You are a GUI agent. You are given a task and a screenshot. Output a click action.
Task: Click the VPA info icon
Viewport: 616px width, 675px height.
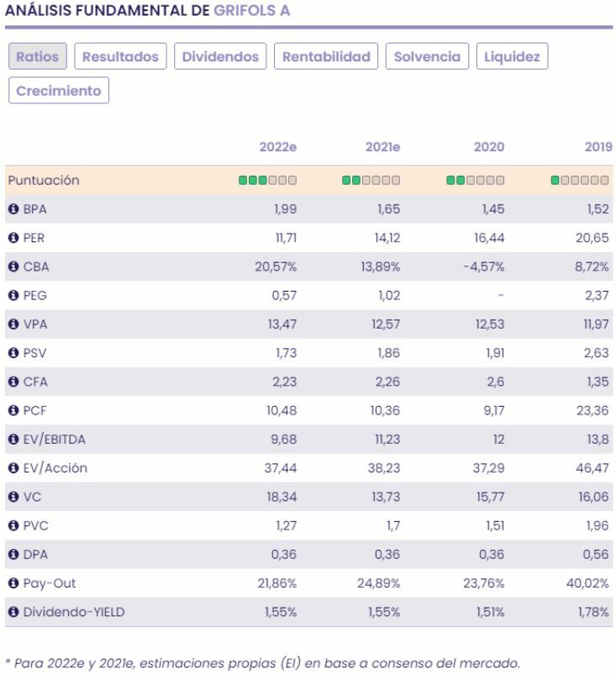13,324
